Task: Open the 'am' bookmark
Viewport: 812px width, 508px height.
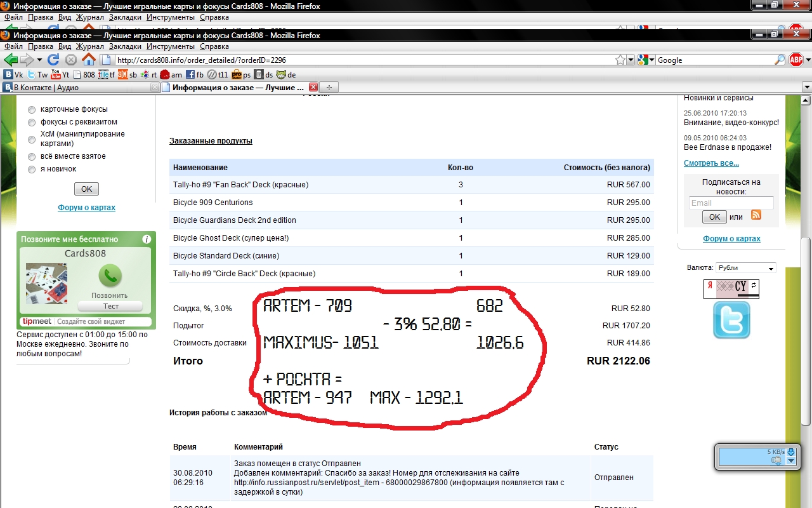Action: (171, 74)
